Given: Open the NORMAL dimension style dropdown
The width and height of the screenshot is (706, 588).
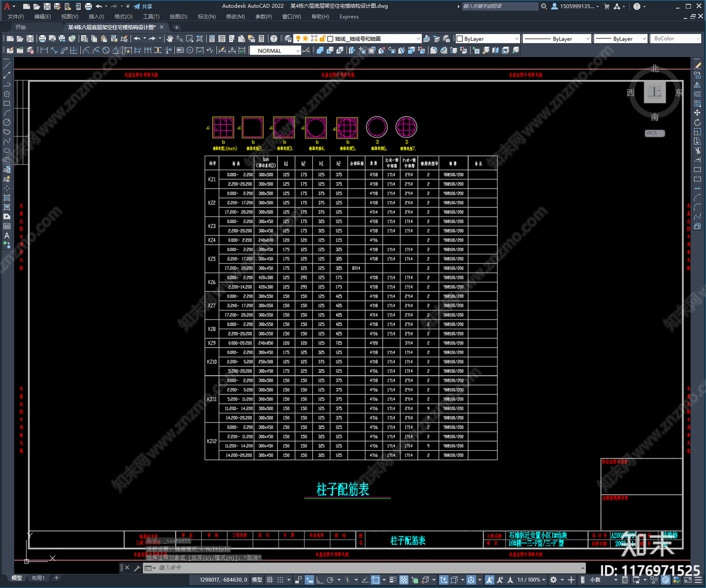Looking at the screenshot, I should tap(275, 51).
